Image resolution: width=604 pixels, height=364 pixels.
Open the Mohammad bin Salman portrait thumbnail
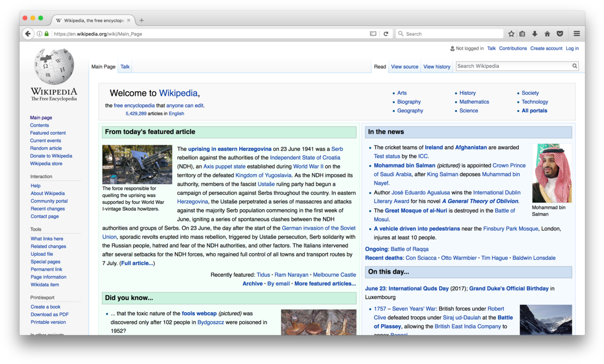coord(552,173)
